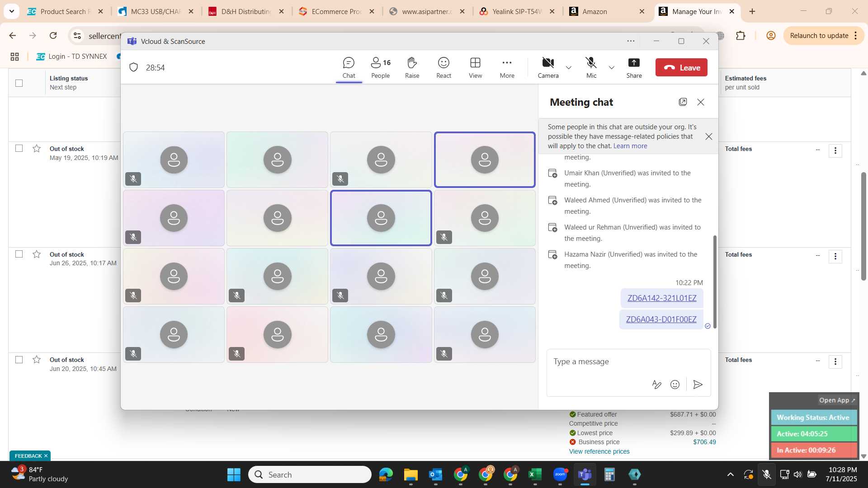Click the Windows taskbar Search box

310,474
